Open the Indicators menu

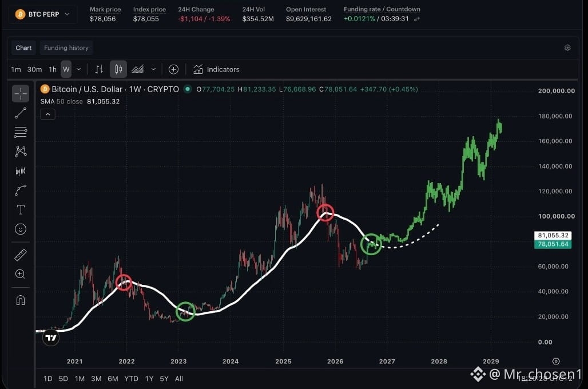[x=216, y=69]
